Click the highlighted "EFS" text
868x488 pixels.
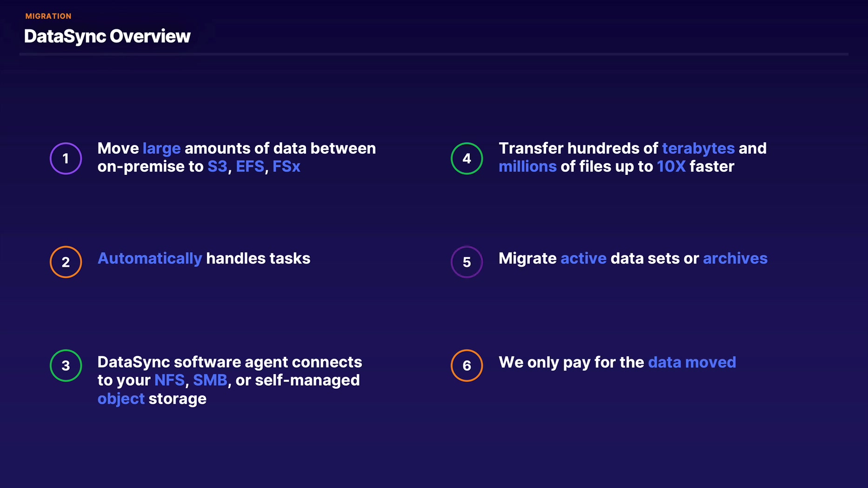[x=250, y=166]
